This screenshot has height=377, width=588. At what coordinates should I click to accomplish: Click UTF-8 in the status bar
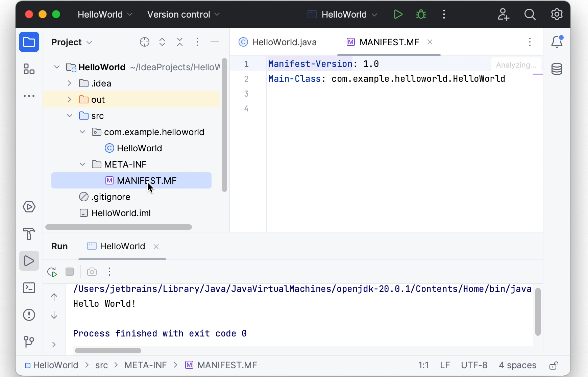pos(474,365)
